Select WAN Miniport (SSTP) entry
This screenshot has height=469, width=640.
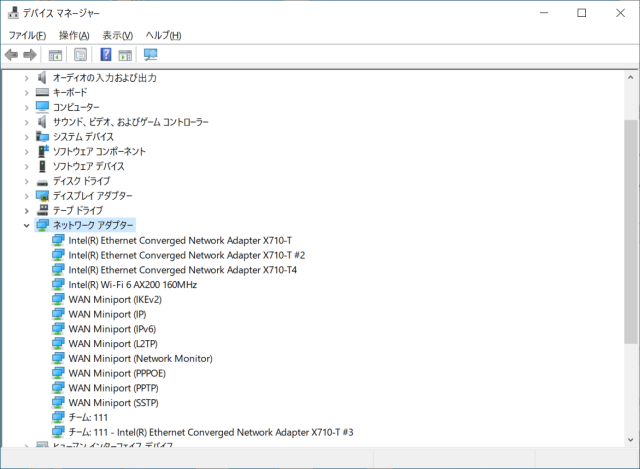click(113, 402)
